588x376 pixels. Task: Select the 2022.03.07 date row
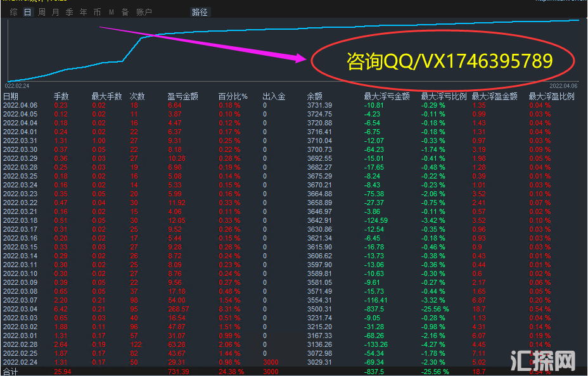click(x=20, y=300)
